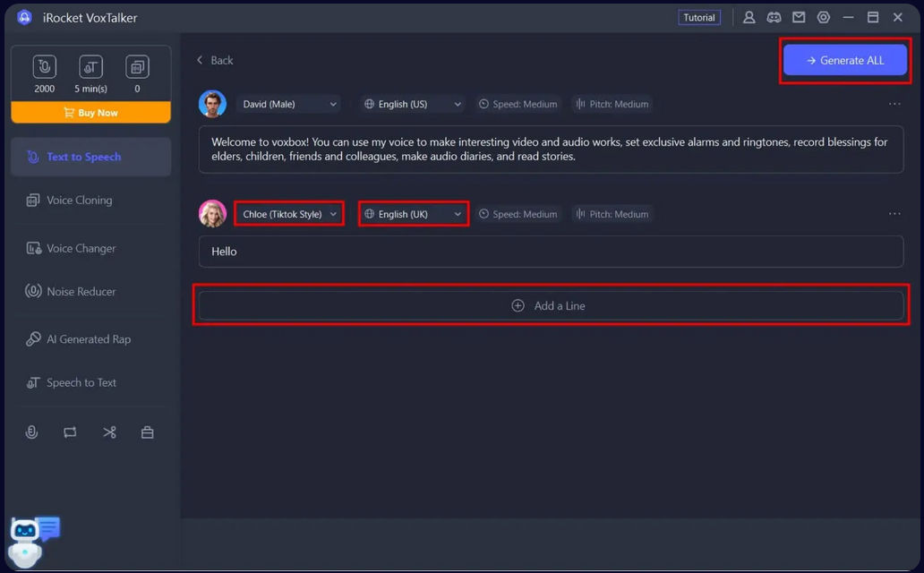
Task: Click the orange Buy Now button
Action: pos(90,113)
